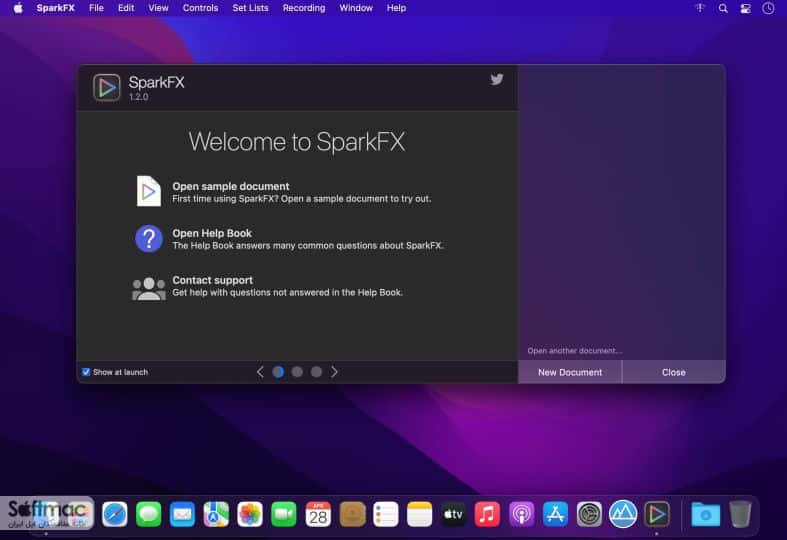
Task: Uncheck Show at launch checkbox
Action: pos(86,372)
